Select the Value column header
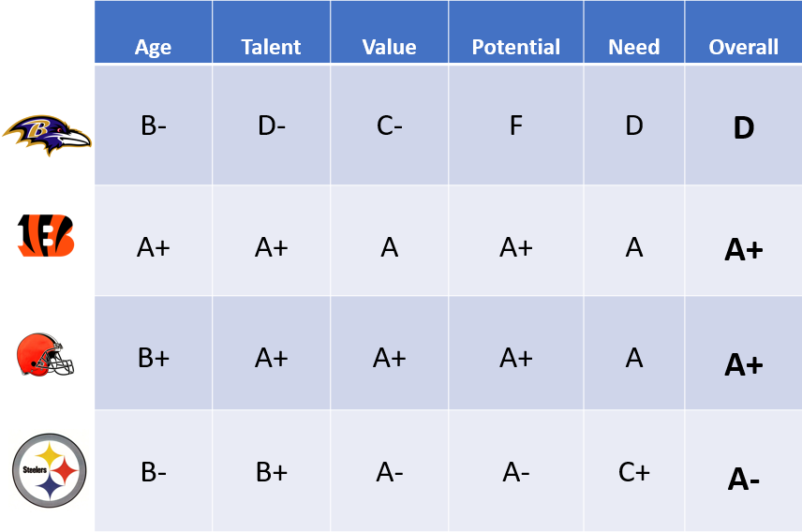 coord(389,32)
